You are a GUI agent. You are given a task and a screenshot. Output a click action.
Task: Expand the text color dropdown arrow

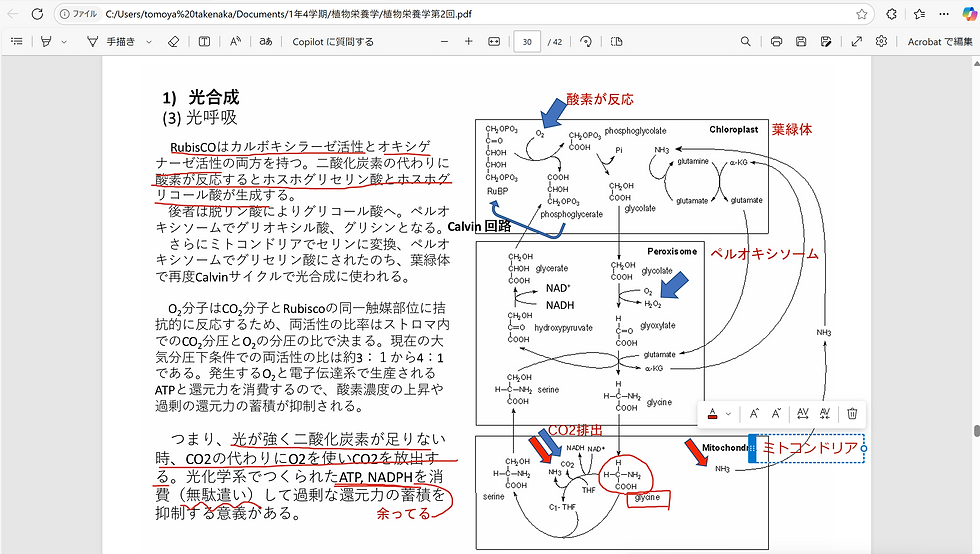point(728,414)
